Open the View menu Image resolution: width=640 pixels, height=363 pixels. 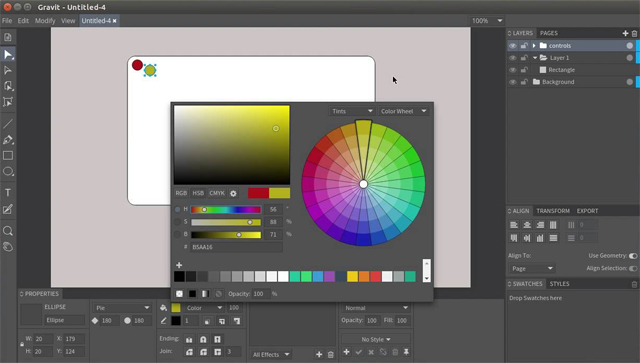pyautogui.click(x=68, y=20)
